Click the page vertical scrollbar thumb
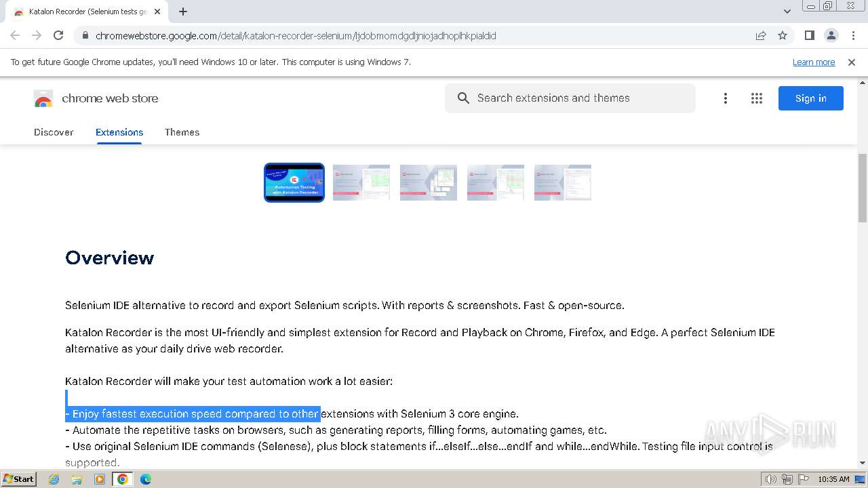Screen dimensions: 868x488 pos(863,188)
